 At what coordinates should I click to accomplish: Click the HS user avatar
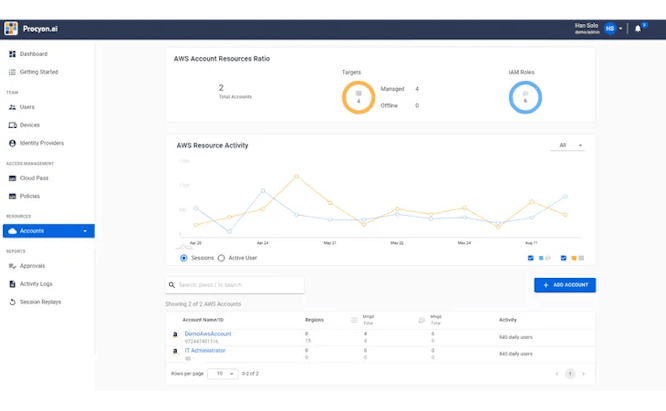pyautogui.click(x=610, y=28)
